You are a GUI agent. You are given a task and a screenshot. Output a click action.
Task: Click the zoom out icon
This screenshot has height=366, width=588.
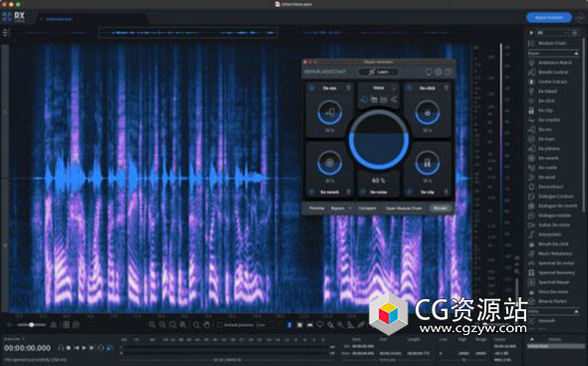(162, 325)
